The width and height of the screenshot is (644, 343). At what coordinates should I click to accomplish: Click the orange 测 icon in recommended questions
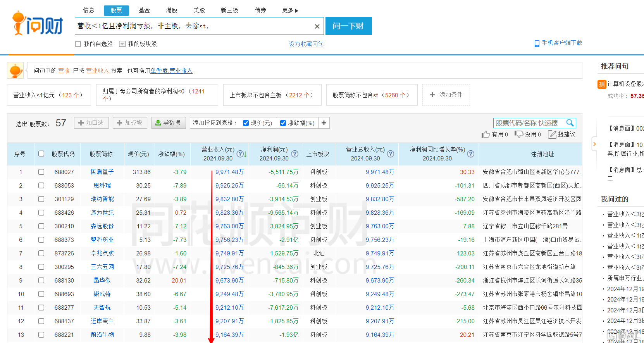tap(602, 84)
